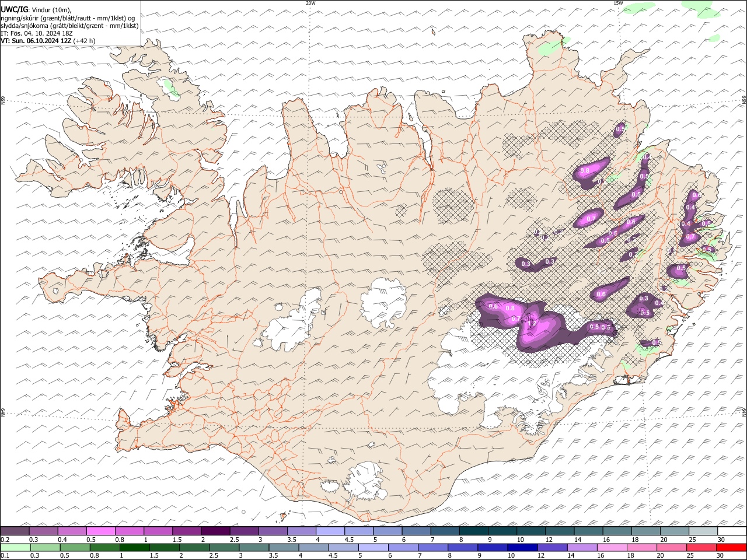Viewport: 747px width, 560px height.
Task: Click the "20W" longitude label
Action: click(x=310, y=3)
